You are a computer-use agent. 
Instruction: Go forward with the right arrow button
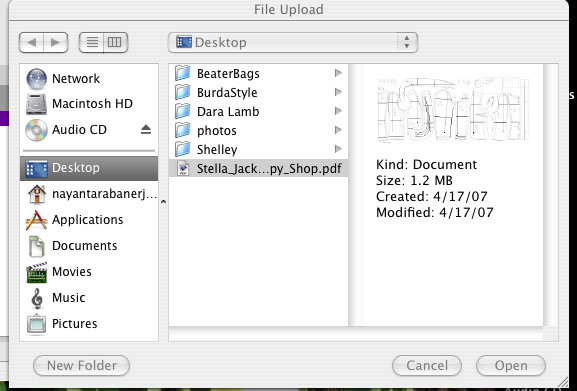[x=56, y=43]
